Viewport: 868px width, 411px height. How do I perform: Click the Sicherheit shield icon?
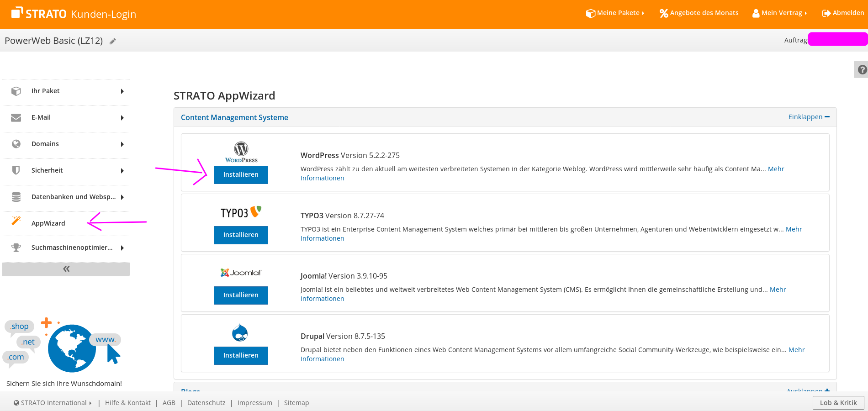(16, 170)
